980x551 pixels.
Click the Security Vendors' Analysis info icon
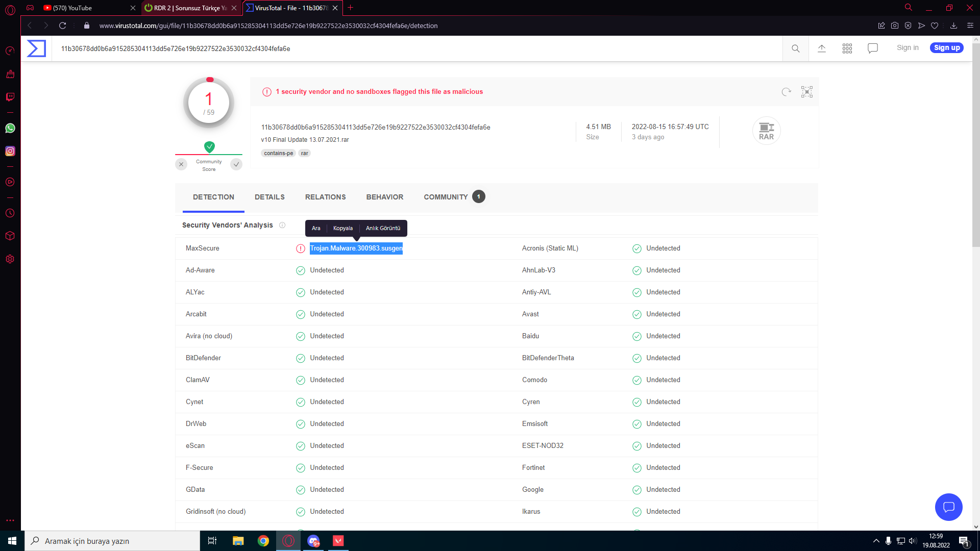coord(282,225)
